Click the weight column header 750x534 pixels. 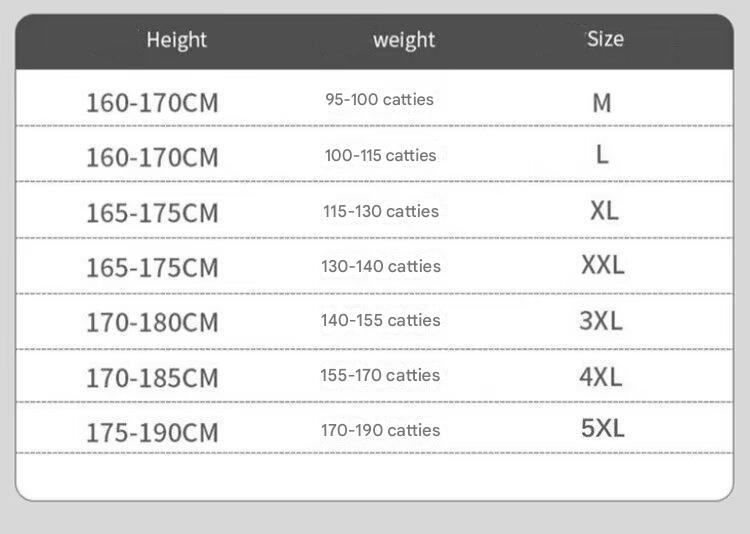coord(404,40)
